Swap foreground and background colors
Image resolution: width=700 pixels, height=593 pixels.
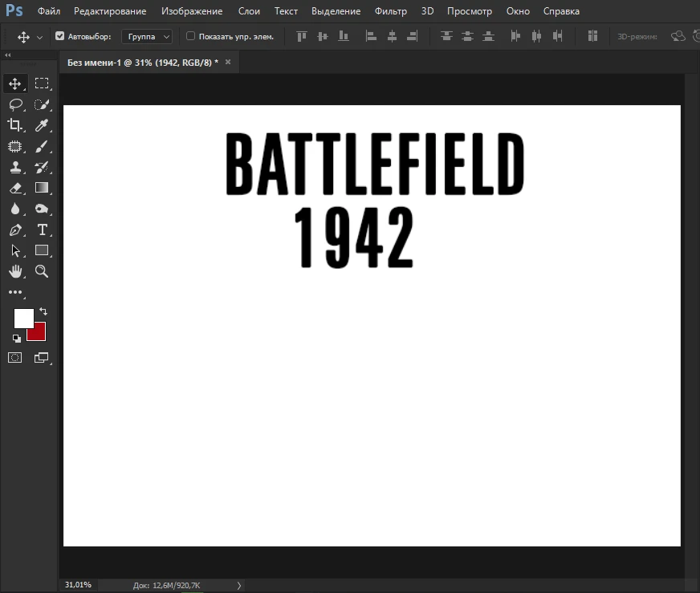tap(43, 311)
